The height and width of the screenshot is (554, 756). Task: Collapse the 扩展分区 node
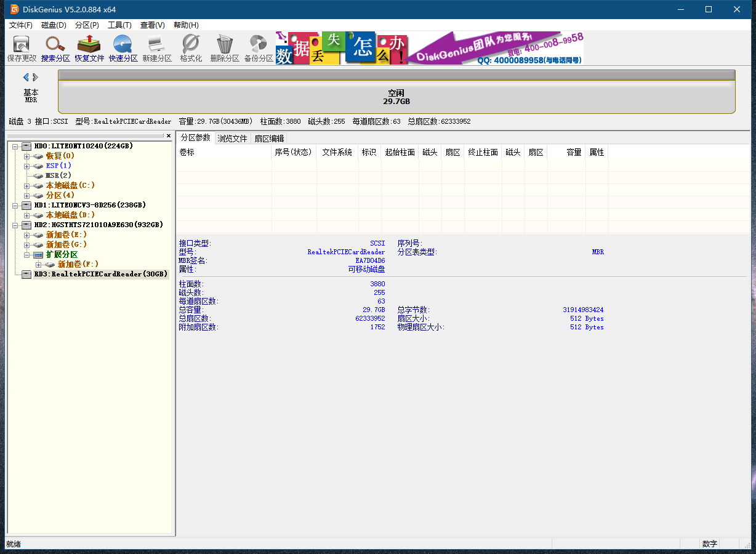(26, 254)
